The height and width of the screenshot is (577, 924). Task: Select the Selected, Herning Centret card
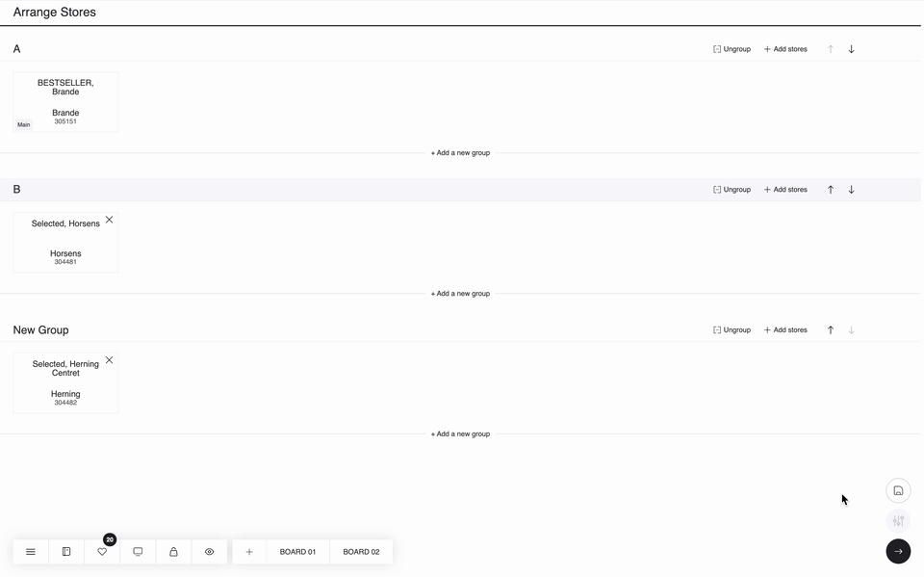pyautogui.click(x=65, y=382)
